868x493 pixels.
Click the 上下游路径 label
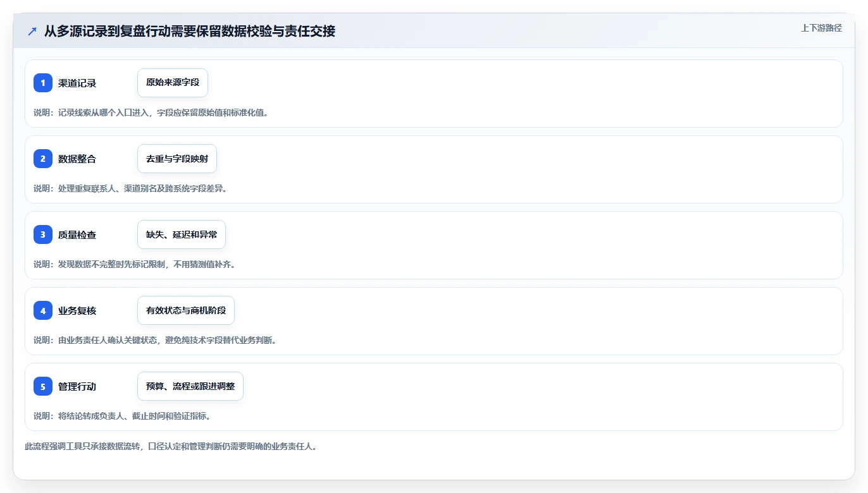tap(822, 28)
